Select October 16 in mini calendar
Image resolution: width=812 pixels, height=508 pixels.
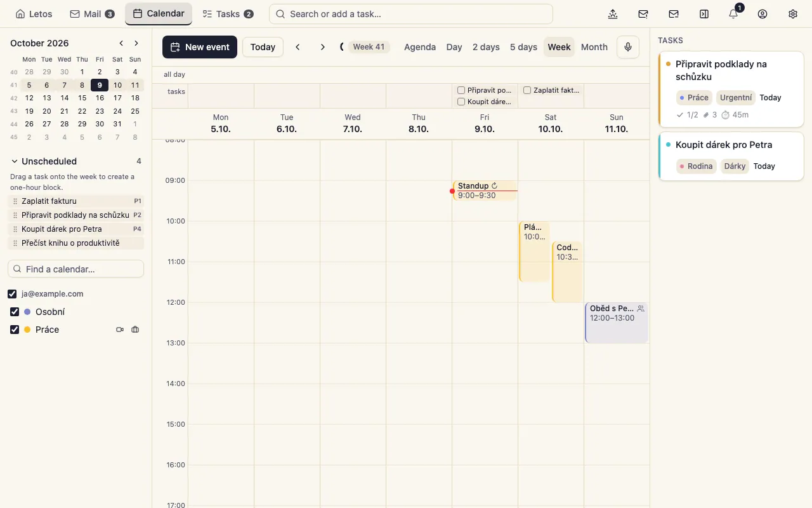[100, 98]
